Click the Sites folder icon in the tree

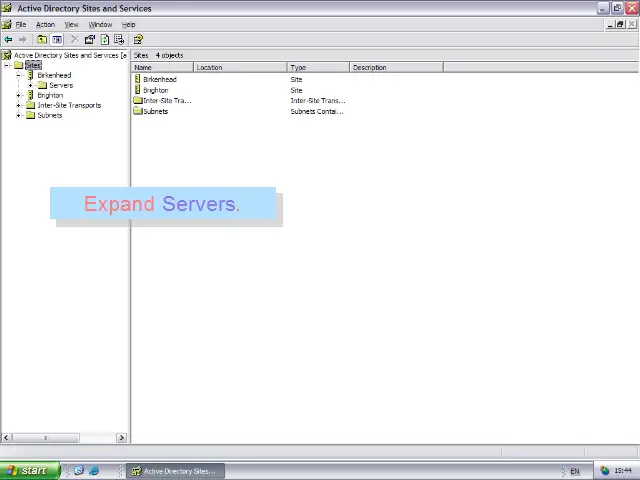click(19, 65)
